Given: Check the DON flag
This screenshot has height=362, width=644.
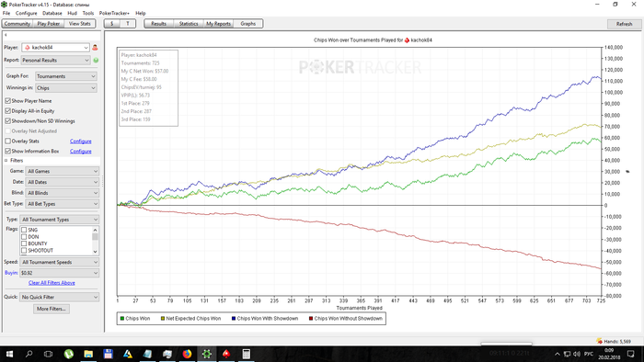Looking at the screenshot, I should (24, 237).
